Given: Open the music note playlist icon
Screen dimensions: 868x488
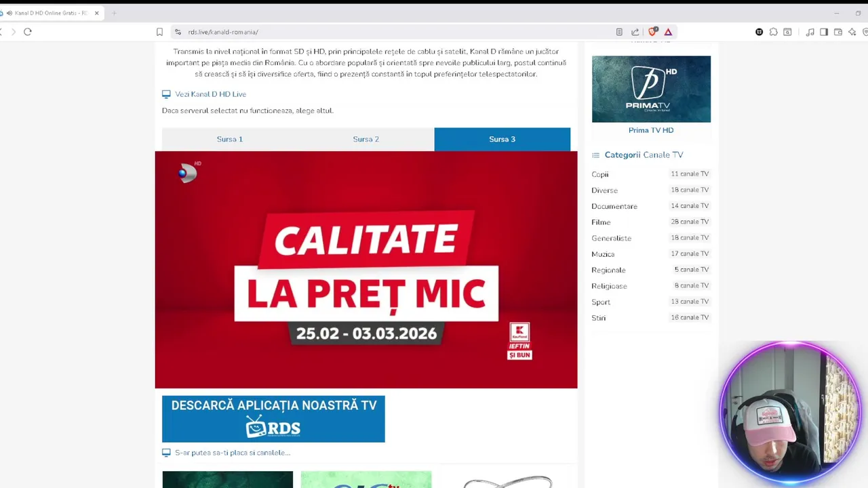Looking at the screenshot, I should coord(810,32).
